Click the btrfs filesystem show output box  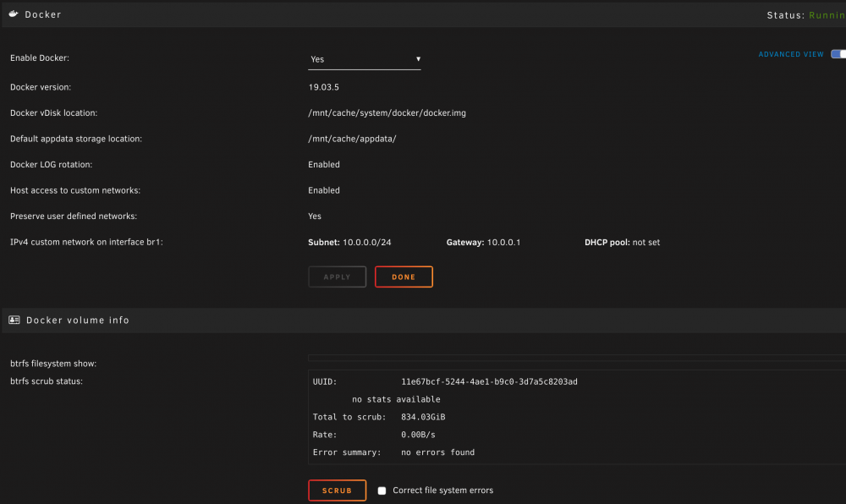point(577,358)
